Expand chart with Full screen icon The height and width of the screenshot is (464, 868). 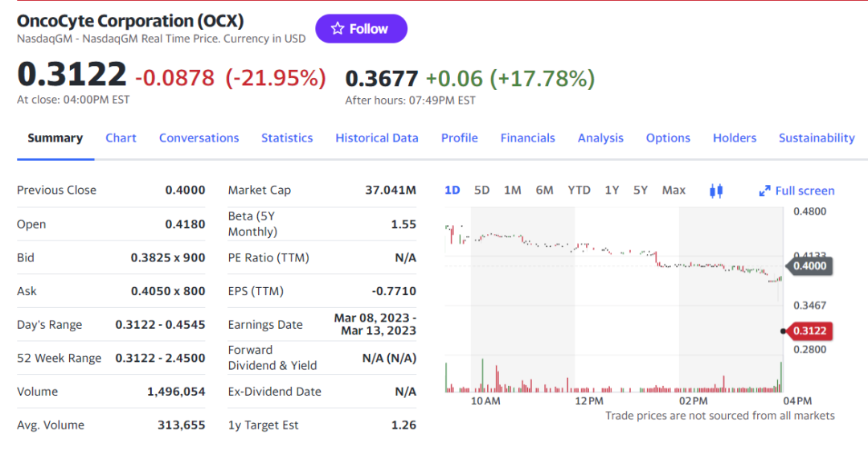[x=796, y=191]
